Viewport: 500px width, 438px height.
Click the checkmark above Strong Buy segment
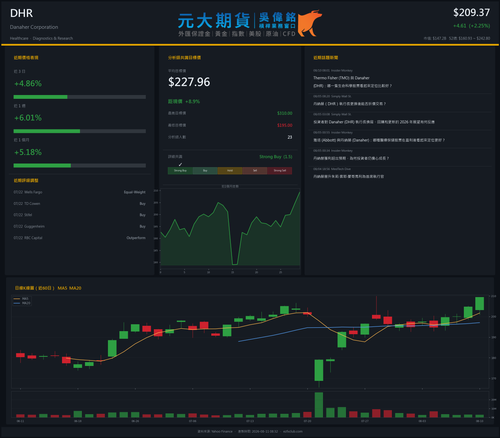[x=180, y=164]
